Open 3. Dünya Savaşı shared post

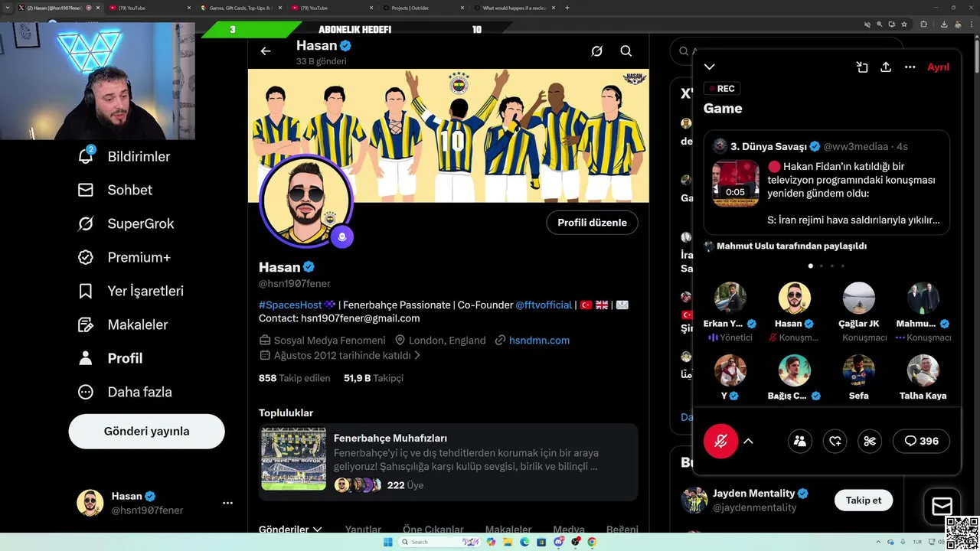tap(827, 183)
